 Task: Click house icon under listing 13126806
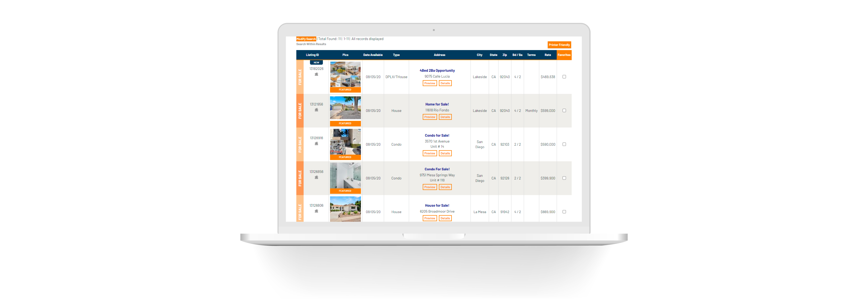coord(316,211)
